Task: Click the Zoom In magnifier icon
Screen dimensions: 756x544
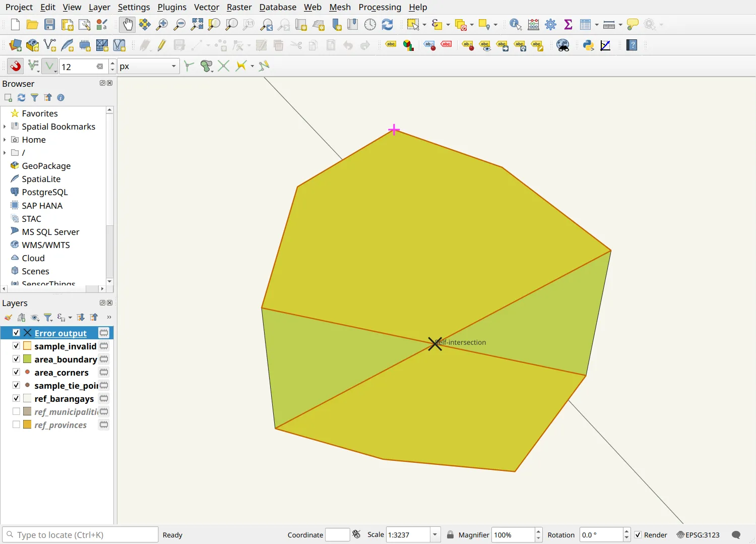Action: [162, 24]
